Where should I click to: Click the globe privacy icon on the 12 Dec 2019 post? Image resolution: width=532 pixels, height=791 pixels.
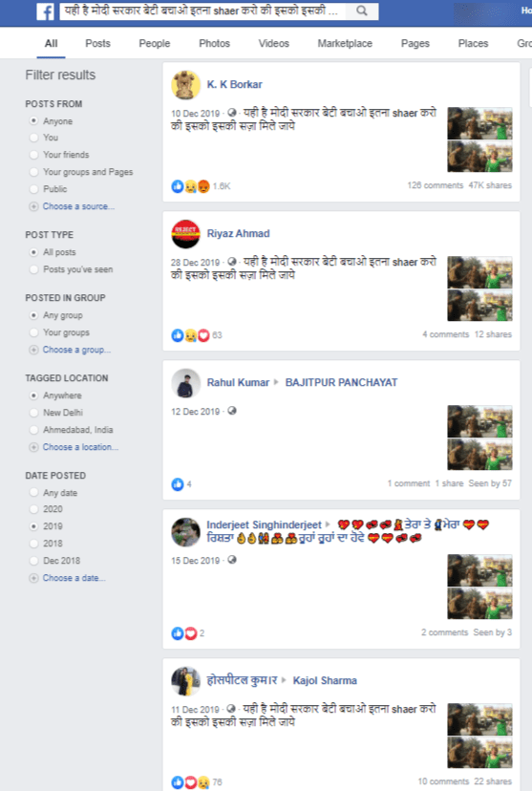coord(232,411)
